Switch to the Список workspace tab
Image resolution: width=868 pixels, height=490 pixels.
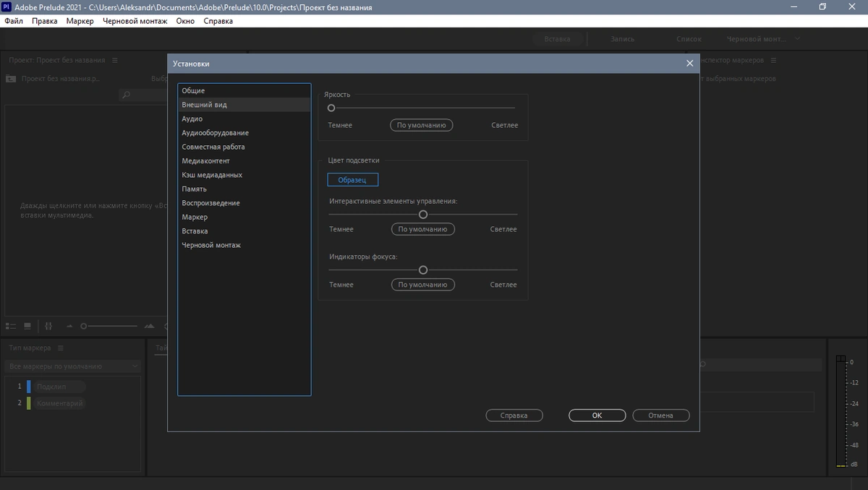(x=689, y=39)
